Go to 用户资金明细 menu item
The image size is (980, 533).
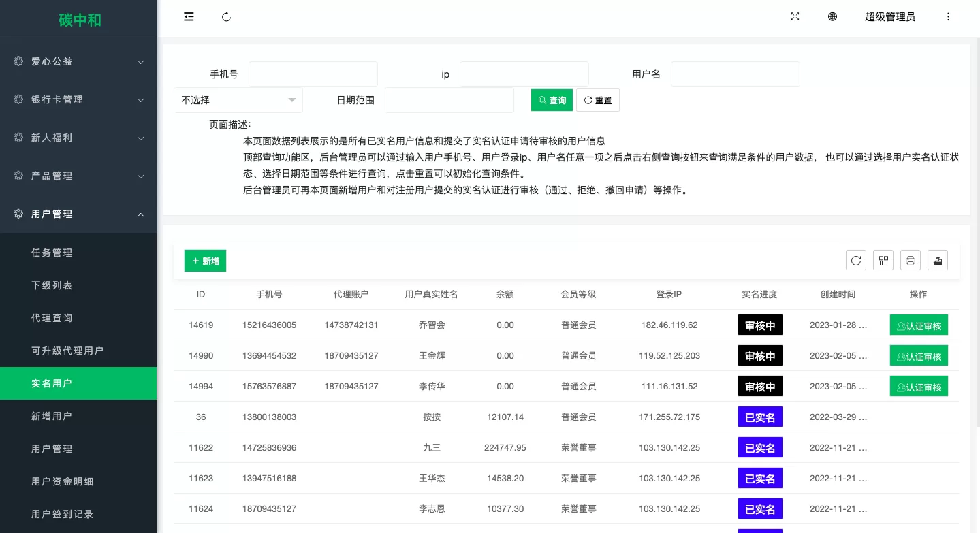click(x=62, y=481)
